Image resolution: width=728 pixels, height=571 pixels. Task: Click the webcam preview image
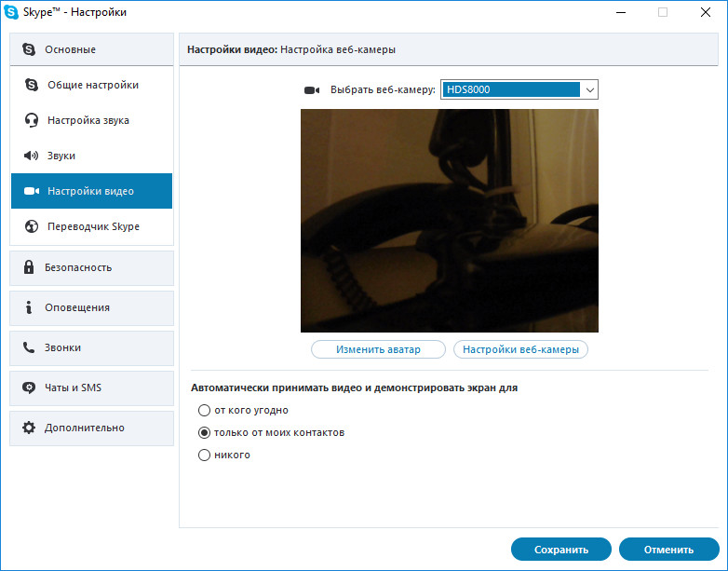450,221
